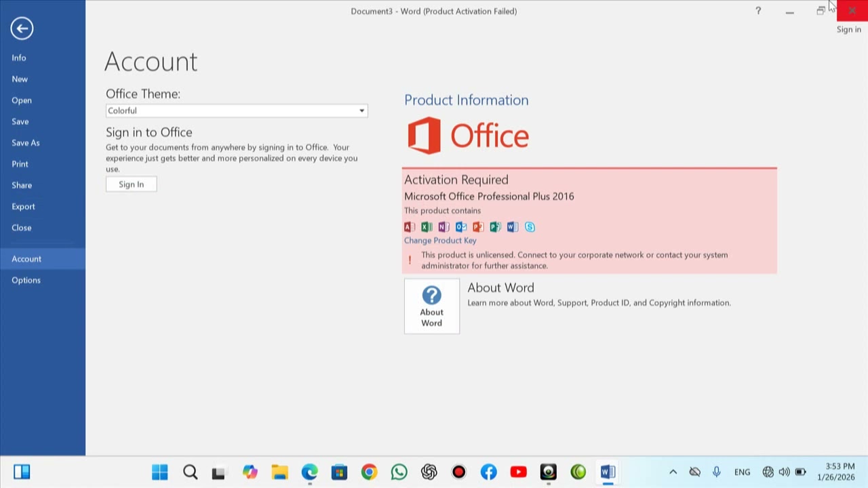The image size is (868, 488).
Task: Click the back arrow to return to document
Action: point(22,28)
